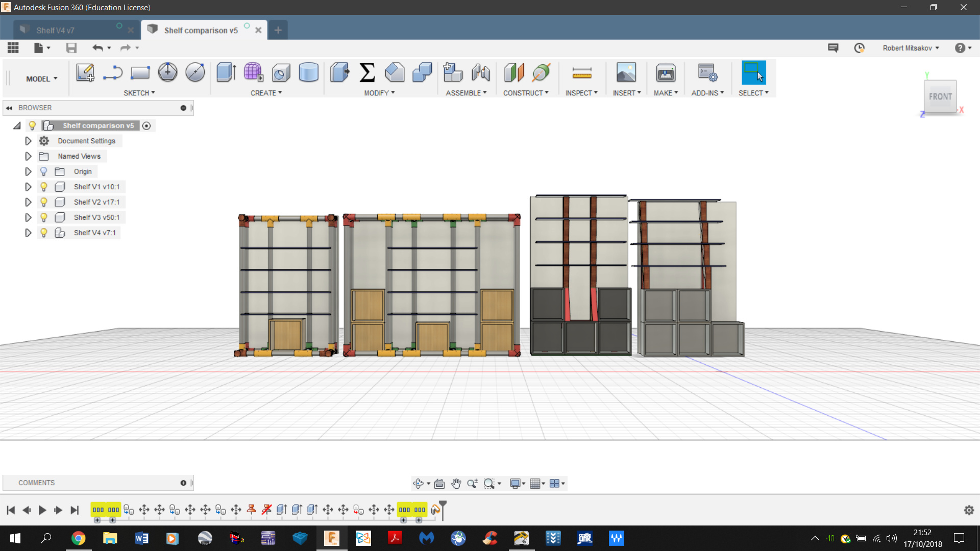Expand the Document Settings node

coord(29,141)
